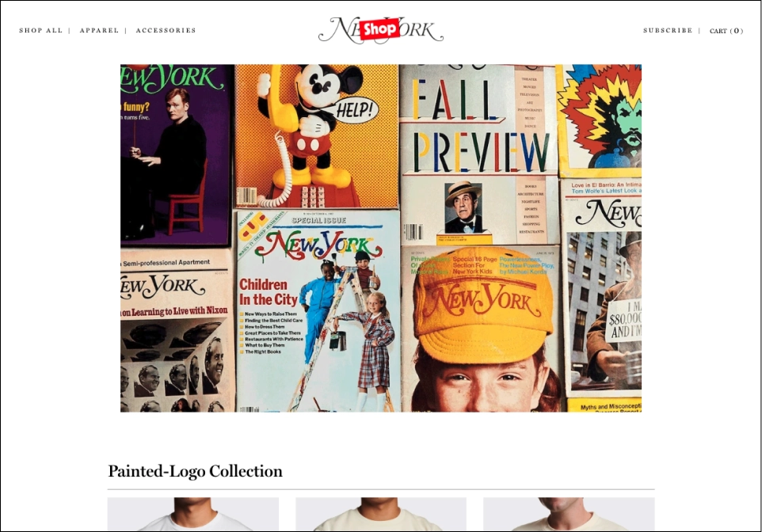Click the Learning to Live with Nixon cover
Image resolution: width=762 pixels, height=532 pixels.
(177, 330)
